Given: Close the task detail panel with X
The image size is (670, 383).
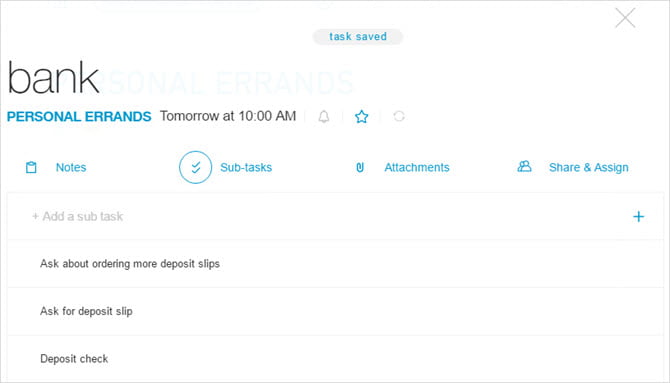Looking at the screenshot, I should coord(625,18).
